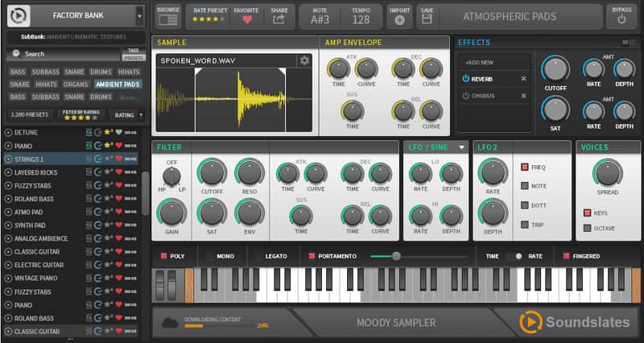This screenshot has width=644, height=343.
Task: Click the SPOKEN_WORD.WAV waveform display
Action: (x=233, y=99)
